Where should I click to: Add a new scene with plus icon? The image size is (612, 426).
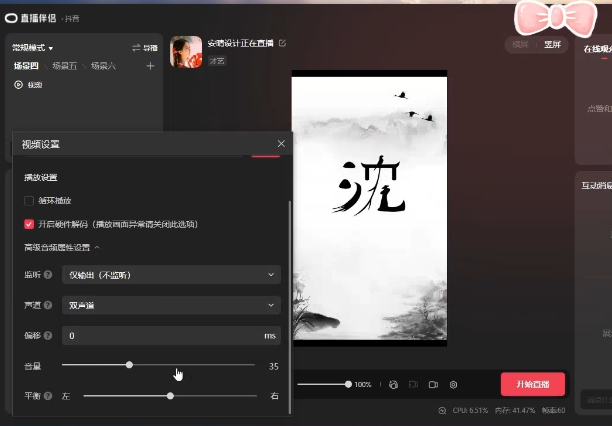150,66
